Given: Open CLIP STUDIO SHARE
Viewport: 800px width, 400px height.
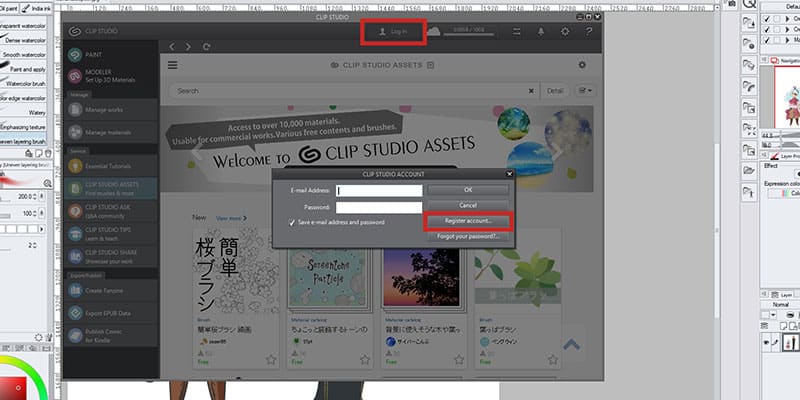Looking at the screenshot, I should pyautogui.click(x=111, y=256).
